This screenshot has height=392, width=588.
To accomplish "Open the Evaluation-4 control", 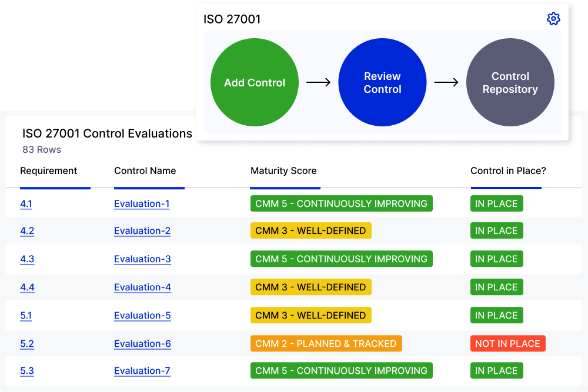I will click(x=142, y=287).
